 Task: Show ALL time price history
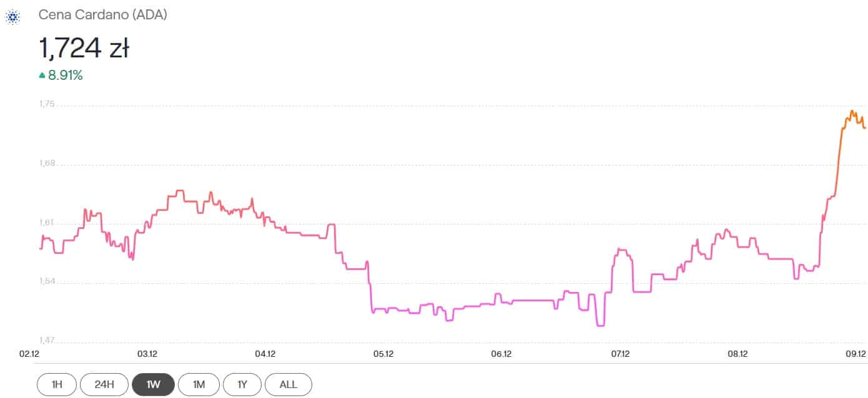point(289,384)
